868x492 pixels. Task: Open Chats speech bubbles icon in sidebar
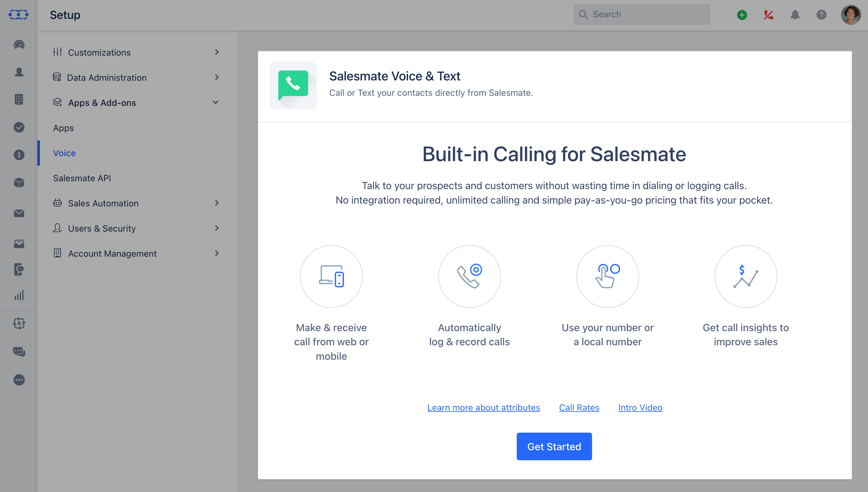coord(19,352)
